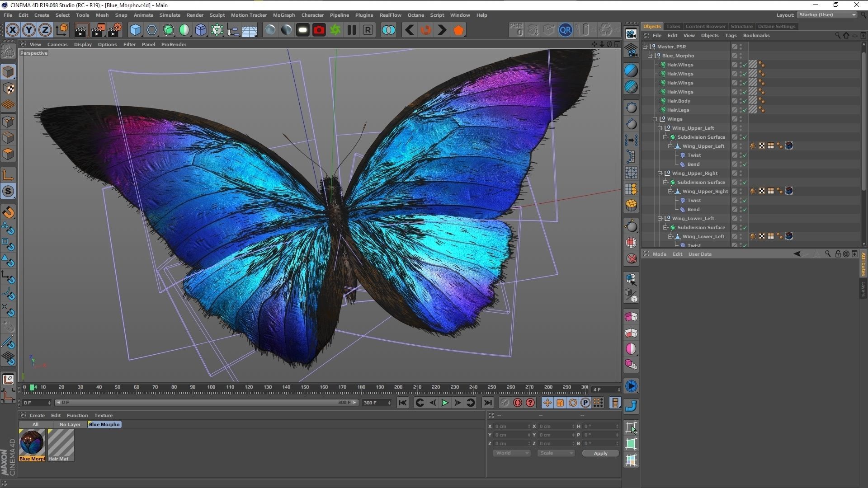868x488 pixels.
Task: Click the QR icon in top toolbar
Action: (x=565, y=30)
